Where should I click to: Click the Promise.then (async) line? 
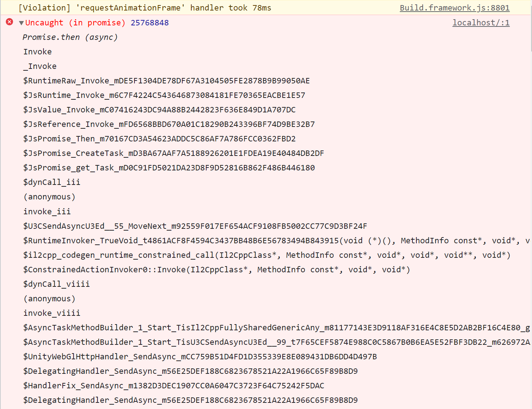(x=70, y=37)
